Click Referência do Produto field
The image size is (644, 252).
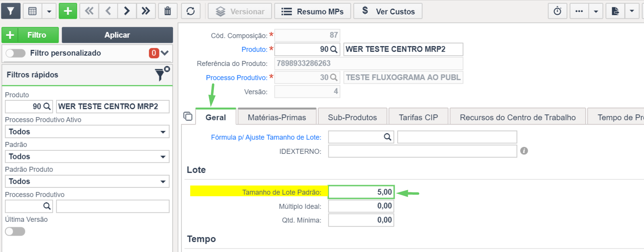[x=369, y=64]
